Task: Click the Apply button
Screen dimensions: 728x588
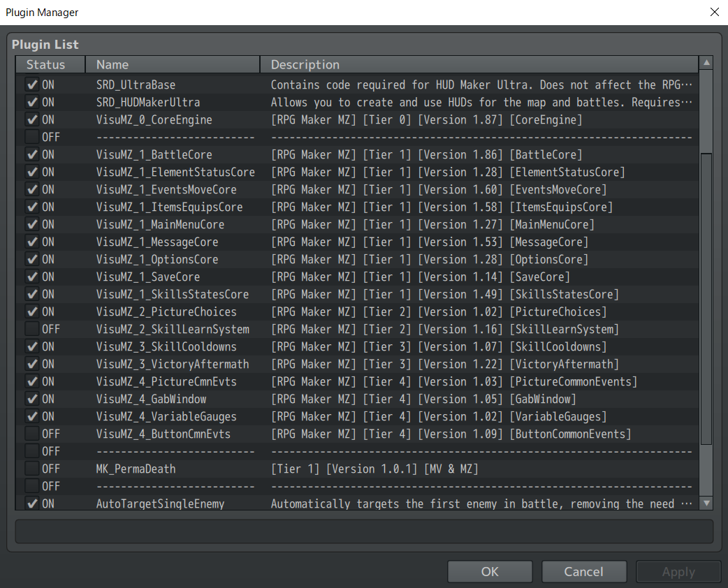Action: coord(678,571)
